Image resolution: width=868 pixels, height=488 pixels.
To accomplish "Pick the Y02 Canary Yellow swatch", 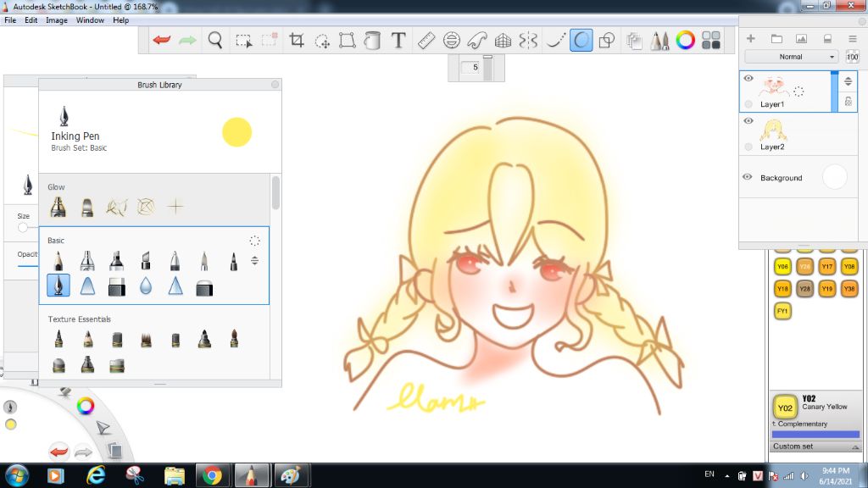I will point(784,408).
